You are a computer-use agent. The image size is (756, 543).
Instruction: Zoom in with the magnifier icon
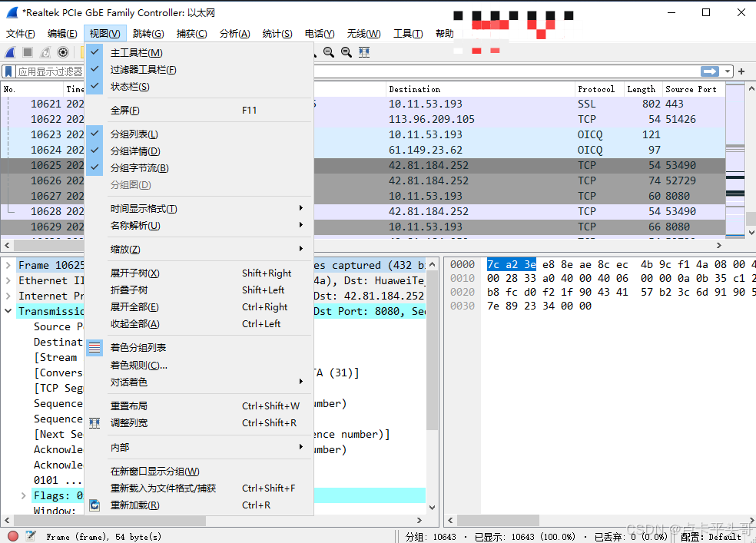(313, 51)
